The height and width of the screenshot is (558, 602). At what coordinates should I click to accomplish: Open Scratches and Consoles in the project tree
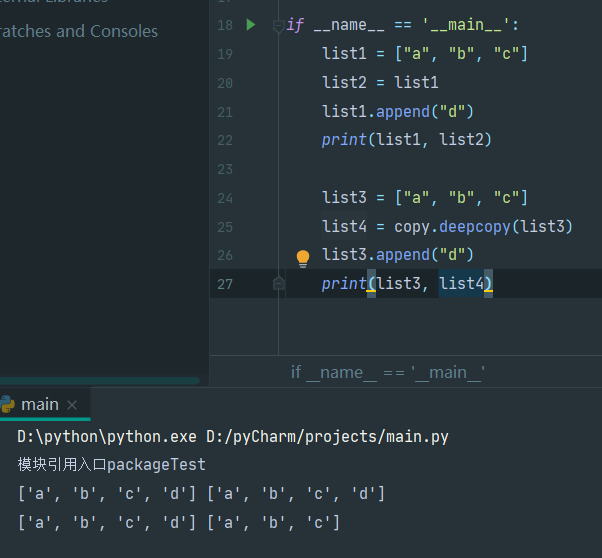pos(79,31)
